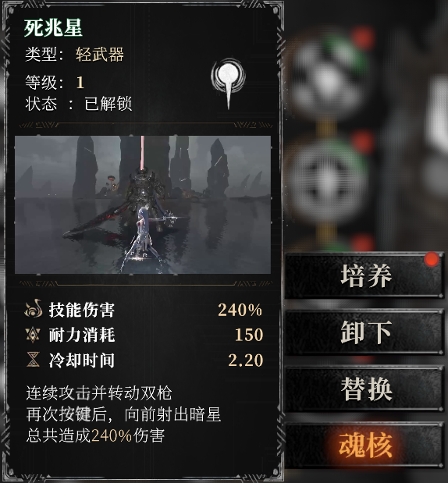Play the skill preview video thumbnail

143,204
